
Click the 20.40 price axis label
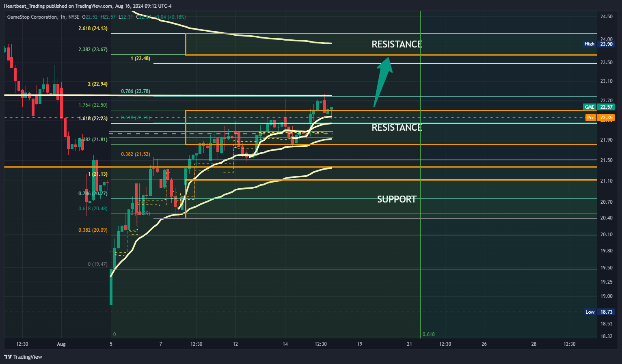click(x=607, y=218)
